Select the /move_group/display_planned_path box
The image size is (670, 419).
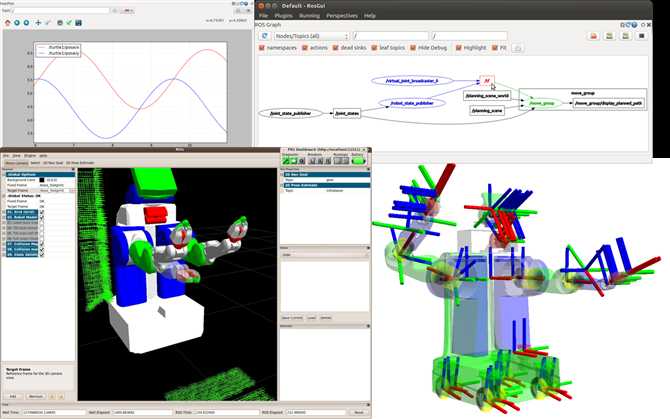tap(608, 103)
